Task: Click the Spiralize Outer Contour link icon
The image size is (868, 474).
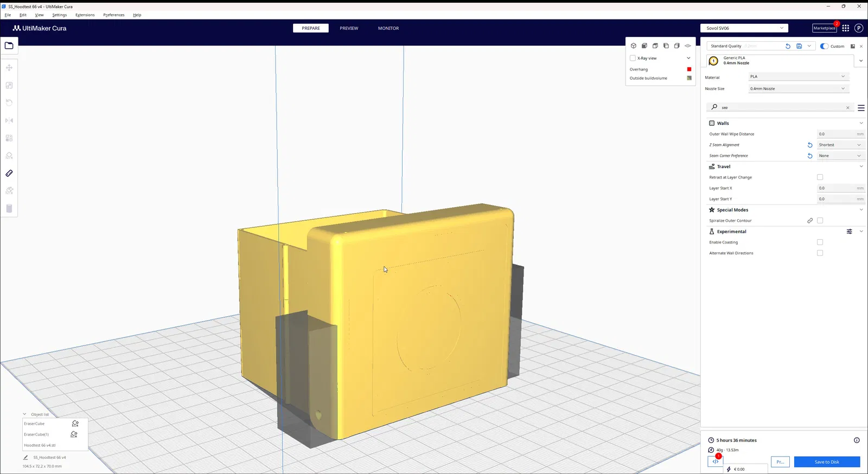Action: (x=810, y=221)
